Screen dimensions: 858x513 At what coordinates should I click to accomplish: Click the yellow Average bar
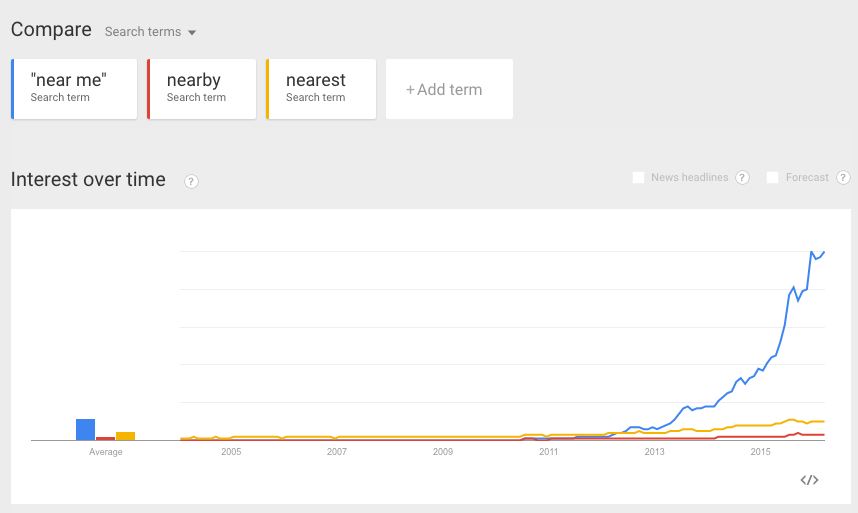(x=125, y=436)
